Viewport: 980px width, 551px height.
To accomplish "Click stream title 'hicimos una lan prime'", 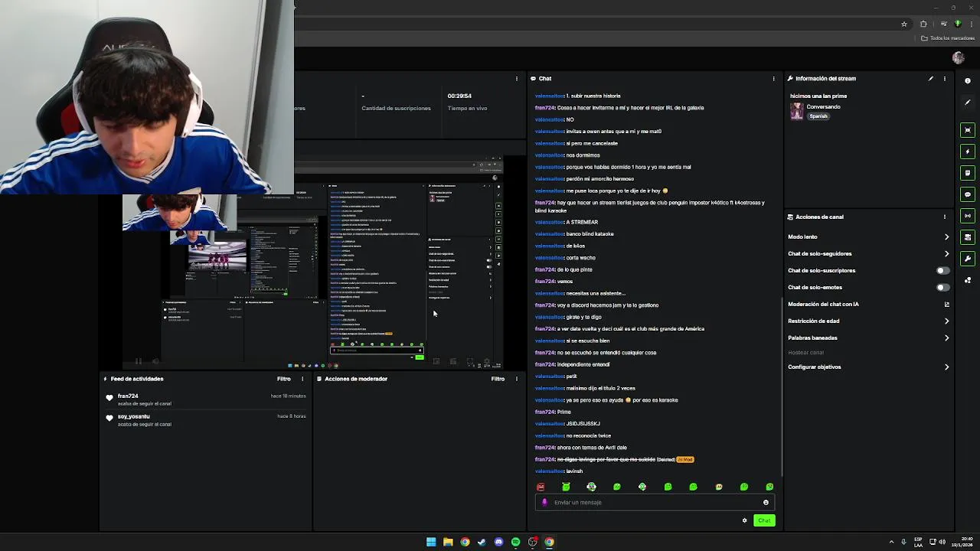I will pyautogui.click(x=818, y=96).
